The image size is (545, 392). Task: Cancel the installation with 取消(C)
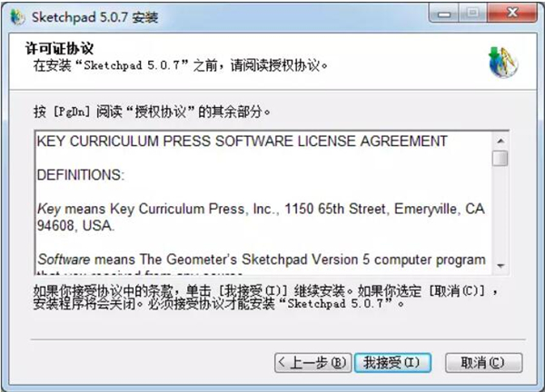coord(484,363)
